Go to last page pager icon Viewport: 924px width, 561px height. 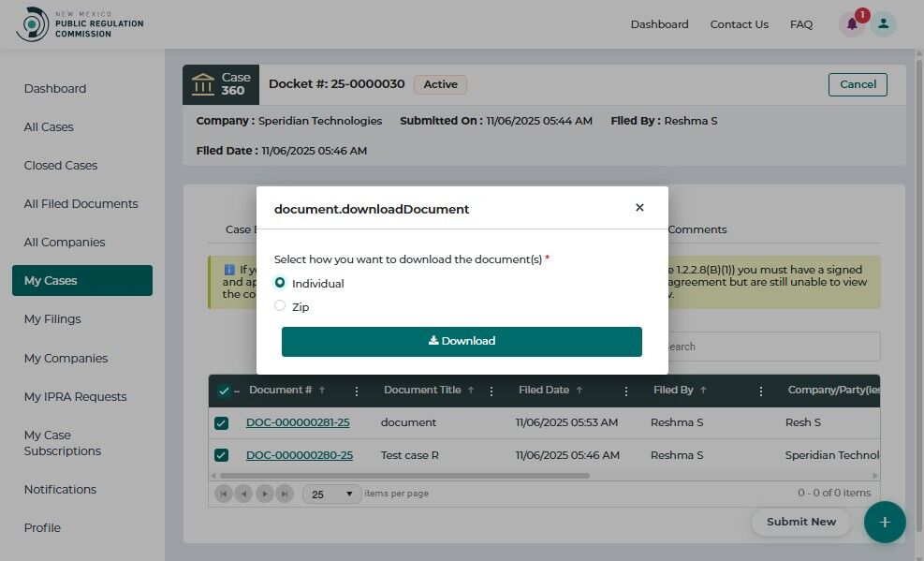point(285,494)
